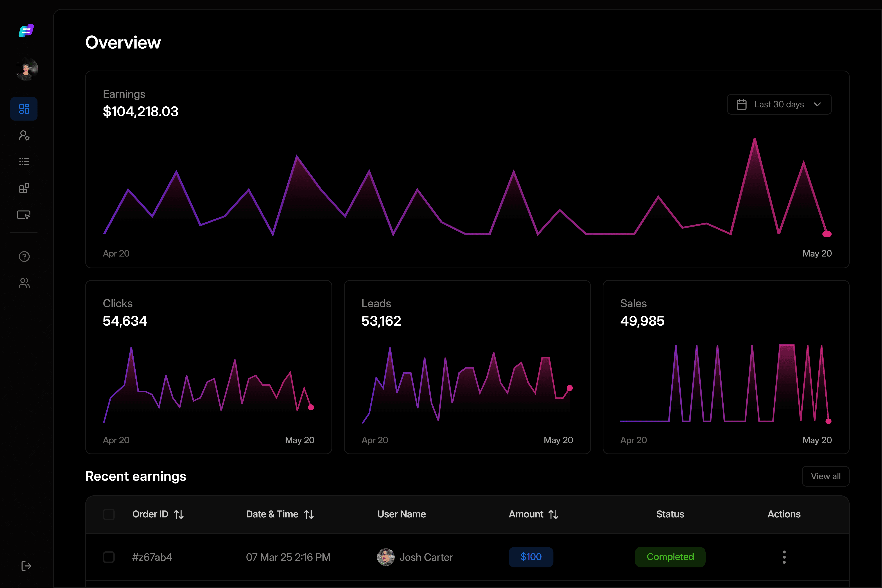Open the widgets blocks icon in sidebar
This screenshot has width=882, height=588.
point(24,188)
